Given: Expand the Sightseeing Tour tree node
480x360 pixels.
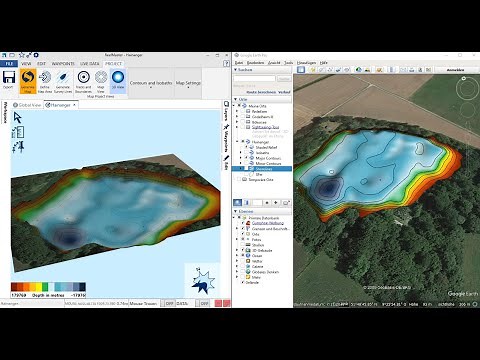Looking at the screenshot, I should click(237, 127).
